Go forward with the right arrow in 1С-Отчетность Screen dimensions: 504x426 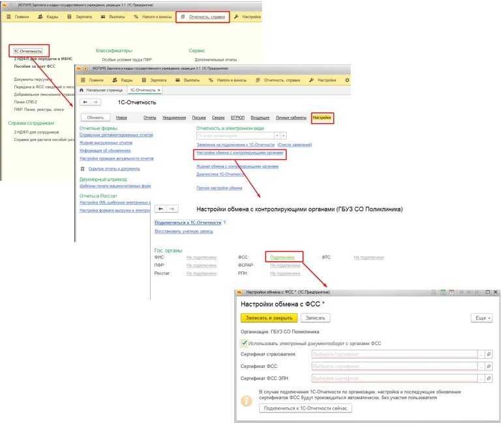pyautogui.click(x=95, y=102)
